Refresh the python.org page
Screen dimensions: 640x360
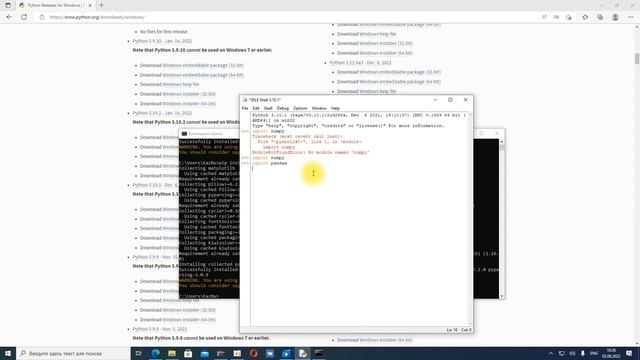24,17
